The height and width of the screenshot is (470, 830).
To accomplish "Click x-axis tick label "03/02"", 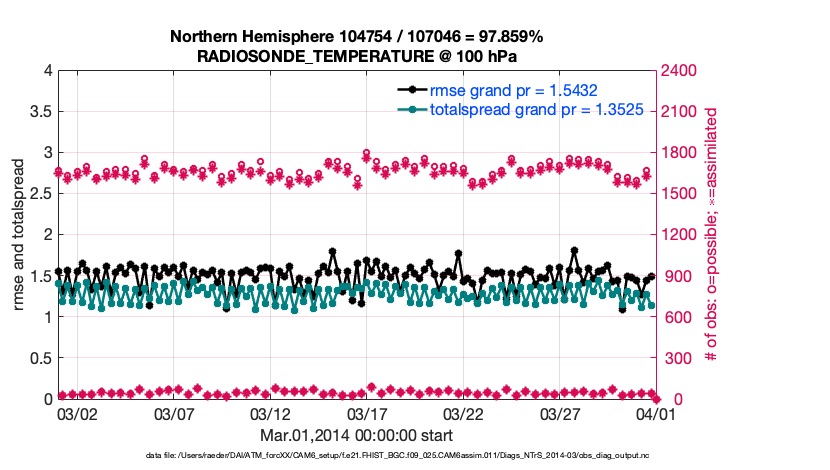I will (77, 414).
